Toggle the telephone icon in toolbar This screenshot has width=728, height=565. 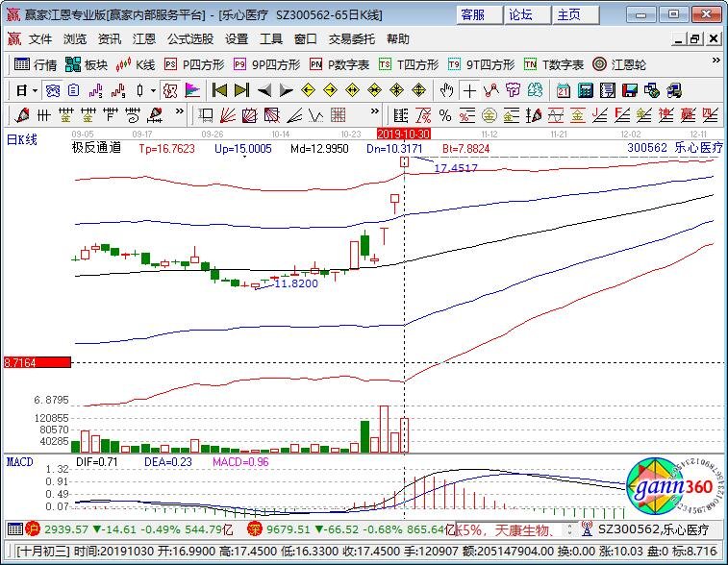tap(52, 90)
